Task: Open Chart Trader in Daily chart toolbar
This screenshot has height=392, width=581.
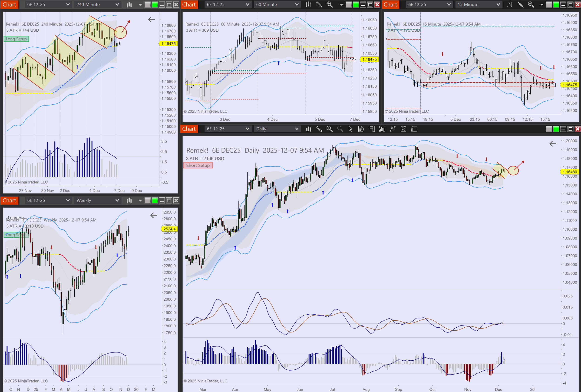Action: click(372, 129)
